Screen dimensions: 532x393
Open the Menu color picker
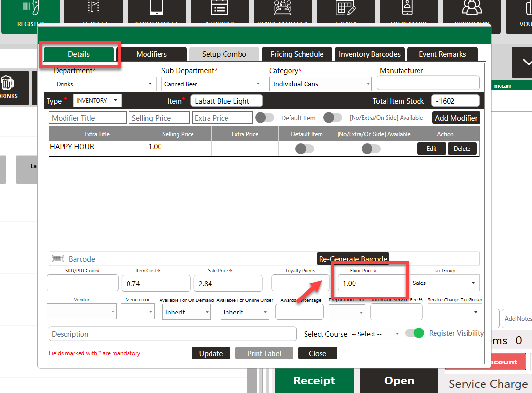point(137,313)
